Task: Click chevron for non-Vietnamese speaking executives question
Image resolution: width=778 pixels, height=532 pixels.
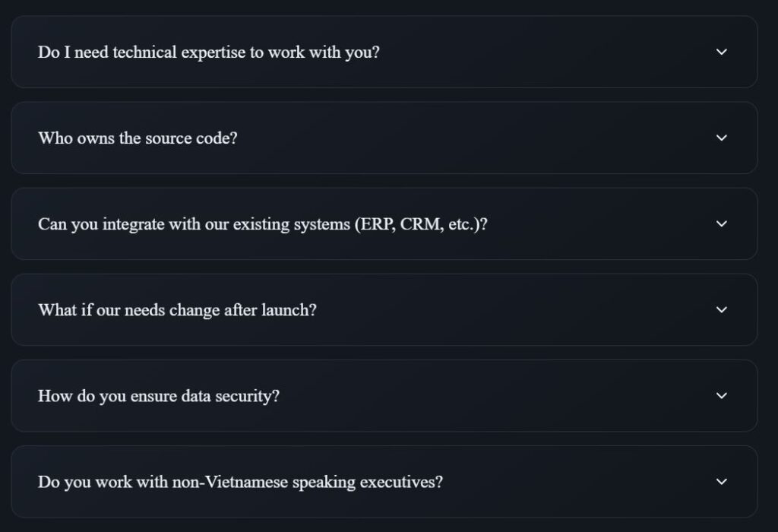Action: (722, 481)
